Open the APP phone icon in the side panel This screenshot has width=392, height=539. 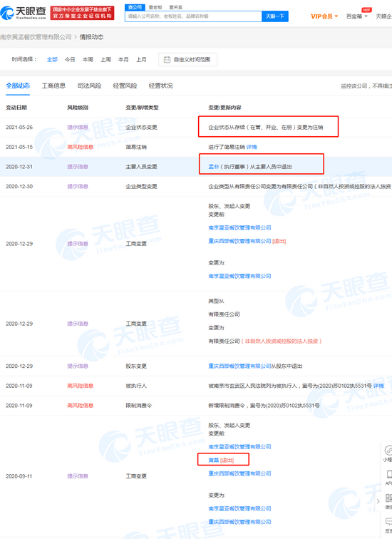coord(389,474)
